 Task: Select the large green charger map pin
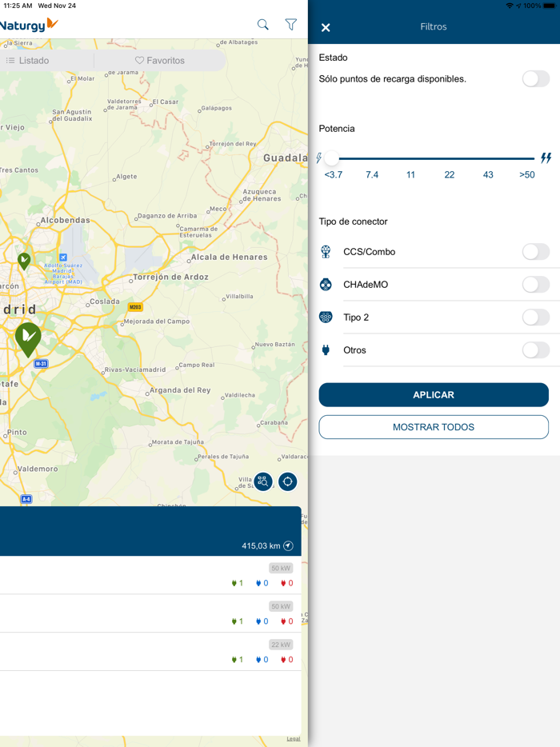coord(28,338)
